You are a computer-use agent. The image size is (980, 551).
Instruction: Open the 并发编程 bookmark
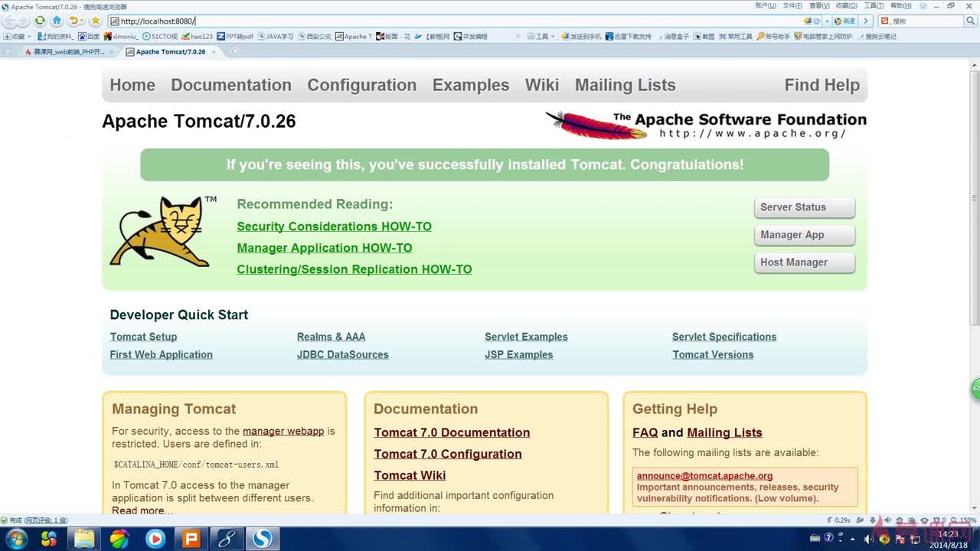click(471, 36)
